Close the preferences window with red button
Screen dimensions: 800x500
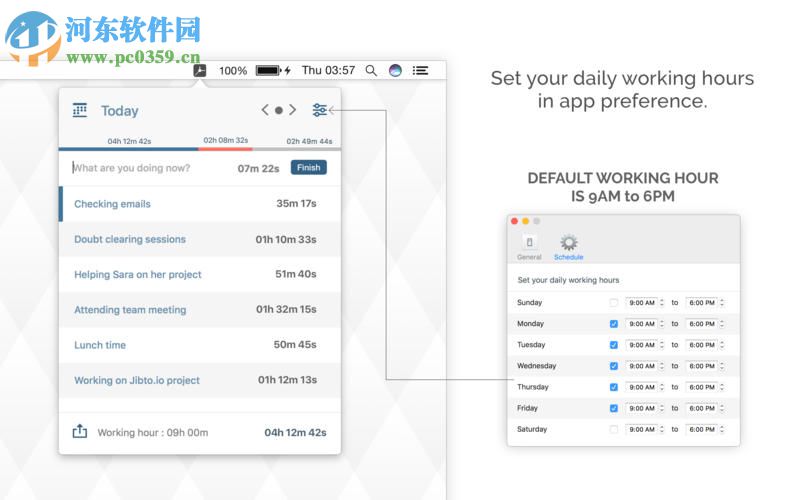[x=514, y=221]
